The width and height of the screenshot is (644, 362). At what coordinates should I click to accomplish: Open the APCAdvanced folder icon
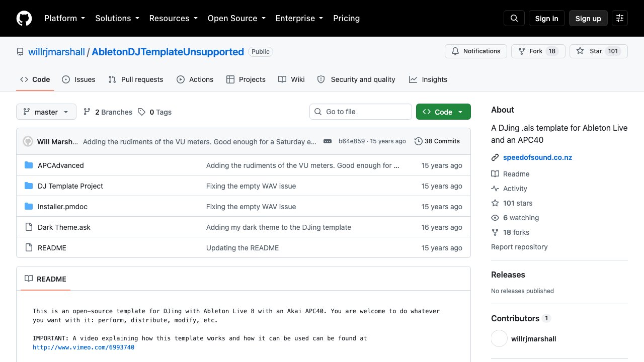tap(29, 165)
